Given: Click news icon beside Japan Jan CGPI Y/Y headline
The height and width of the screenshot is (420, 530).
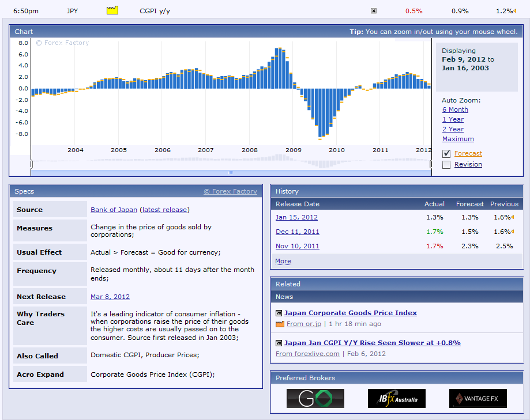Looking at the screenshot, I should 279,343.
